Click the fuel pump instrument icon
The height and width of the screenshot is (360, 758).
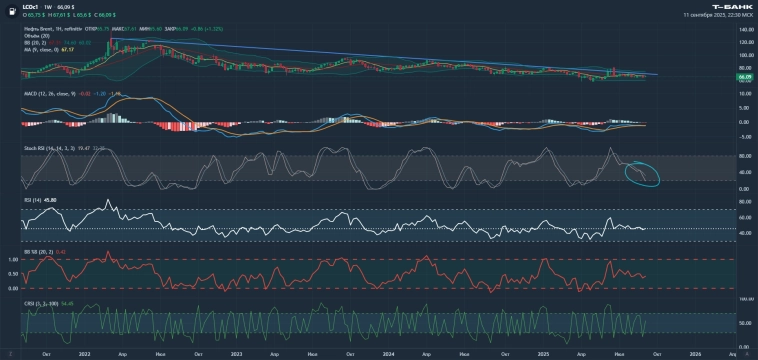(11, 11)
